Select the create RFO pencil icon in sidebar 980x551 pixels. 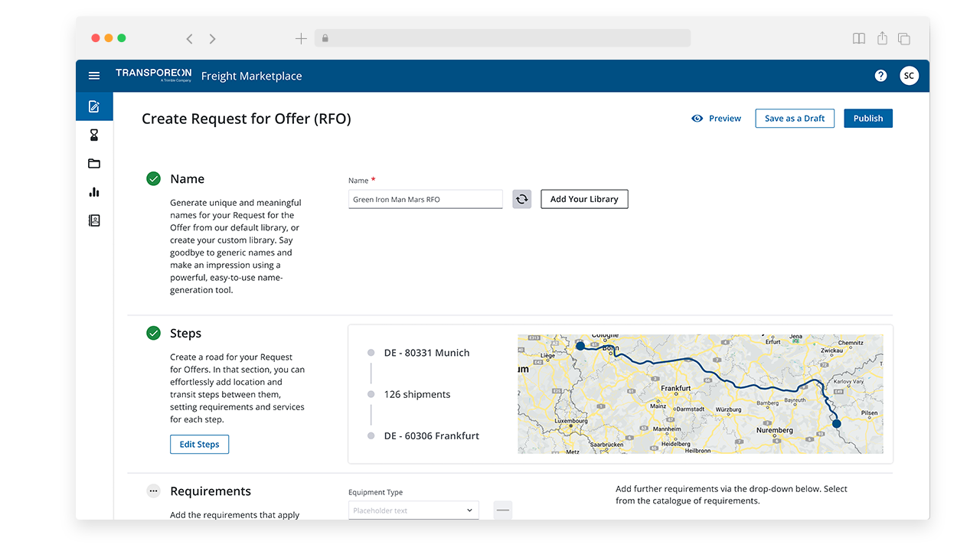point(93,106)
